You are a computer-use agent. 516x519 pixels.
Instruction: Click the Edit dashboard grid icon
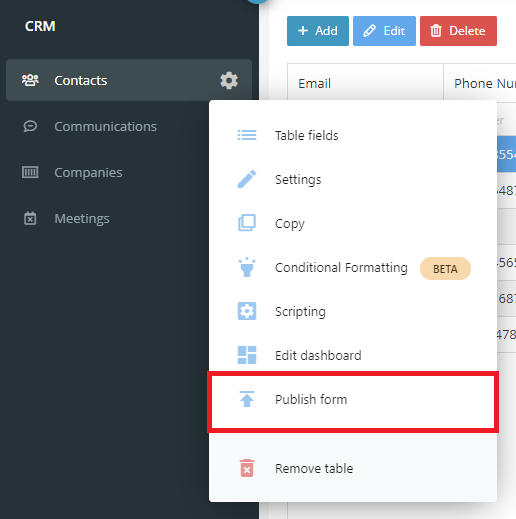pyautogui.click(x=247, y=355)
